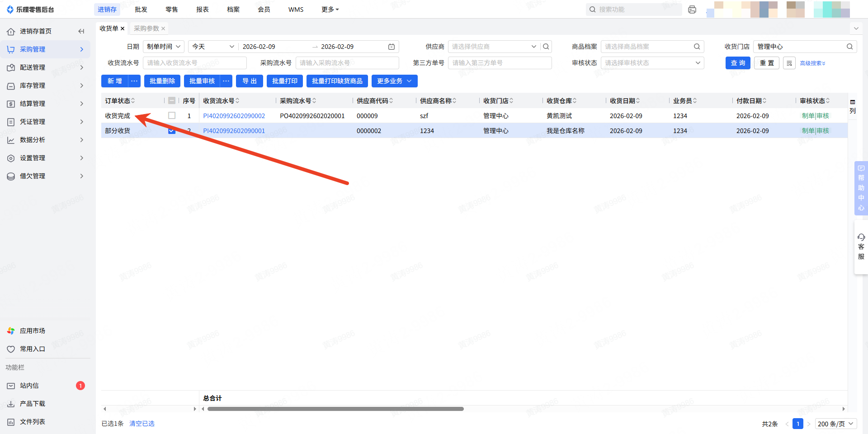Click the 收货流水号 input field
This screenshot has height=434, width=868.
pos(195,63)
